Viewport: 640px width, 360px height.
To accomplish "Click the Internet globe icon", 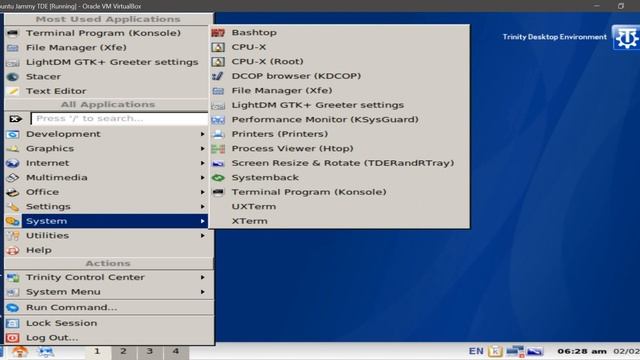I will point(13,163).
